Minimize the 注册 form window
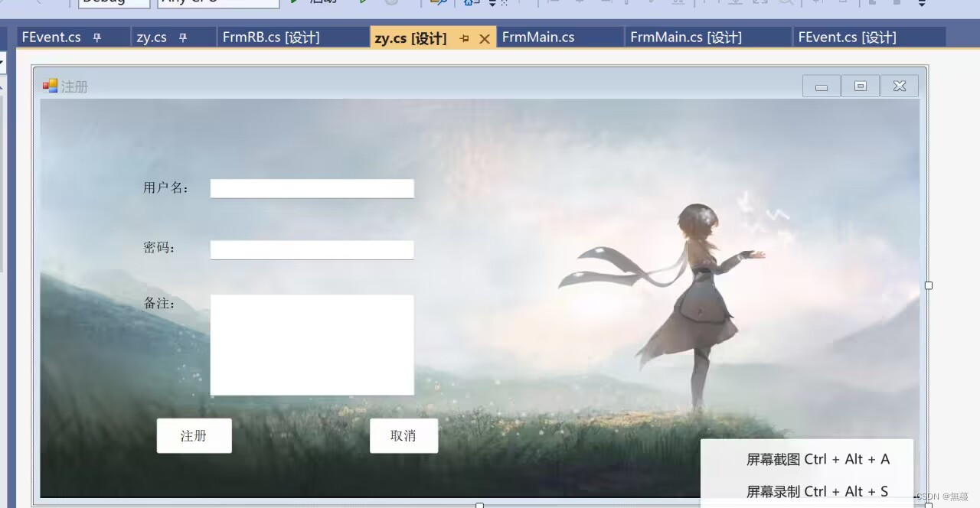Viewport: 980px width, 508px height. (822, 86)
